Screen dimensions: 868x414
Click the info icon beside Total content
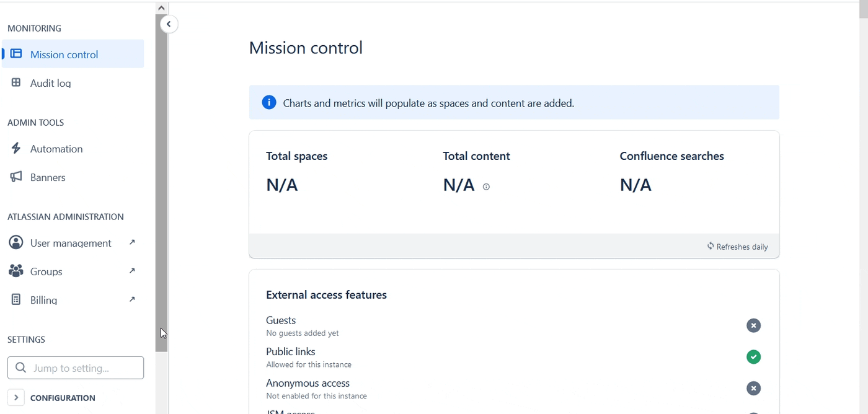[486, 186]
